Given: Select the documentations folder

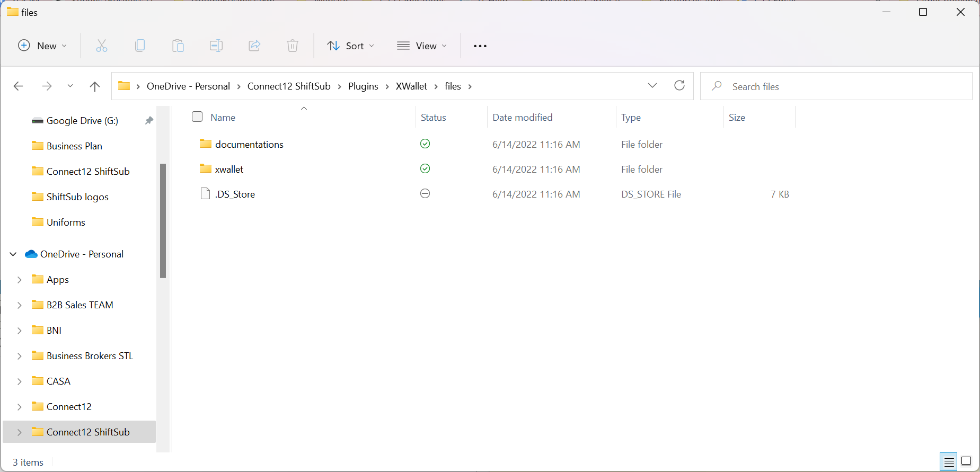Looking at the screenshot, I should pyautogui.click(x=249, y=145).
